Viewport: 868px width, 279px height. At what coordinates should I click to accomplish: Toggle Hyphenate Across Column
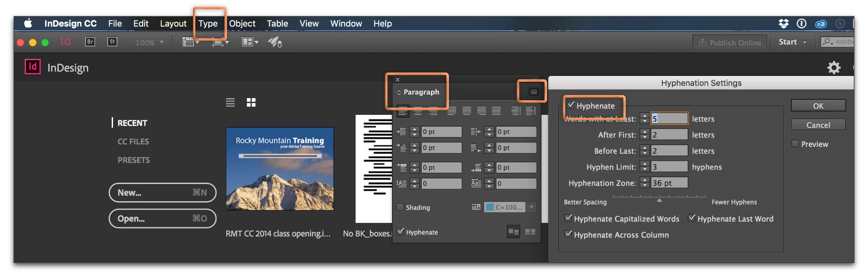(568, 234)
